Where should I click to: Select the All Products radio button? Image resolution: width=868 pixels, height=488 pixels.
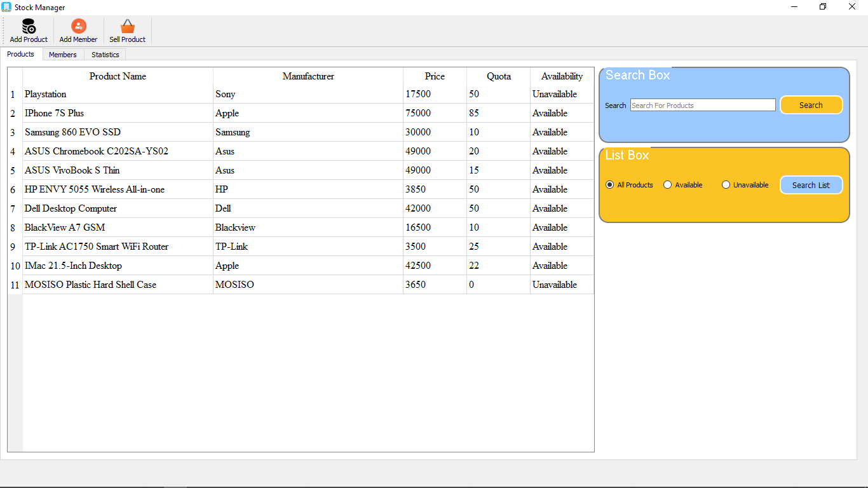coord(610,185)
